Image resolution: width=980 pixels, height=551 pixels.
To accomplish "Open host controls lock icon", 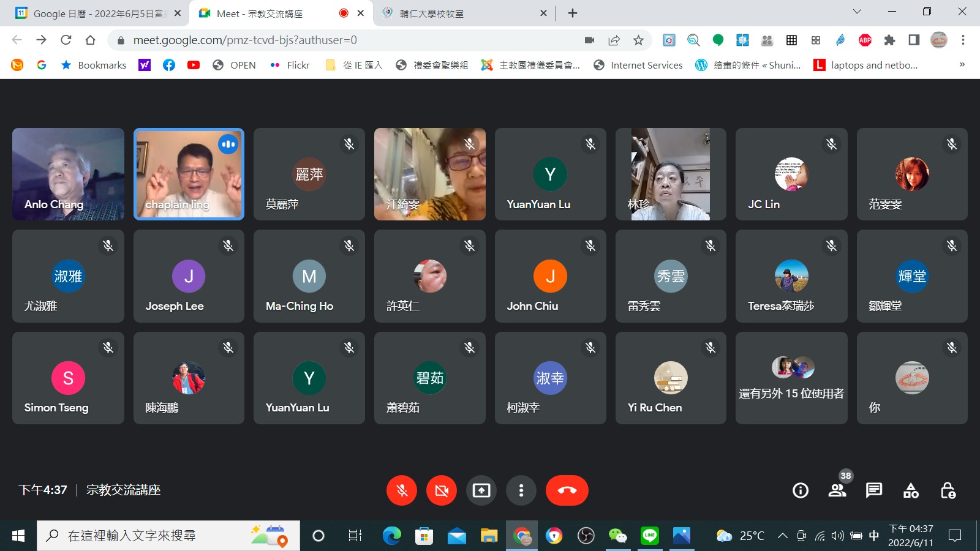I will point(948,490).
